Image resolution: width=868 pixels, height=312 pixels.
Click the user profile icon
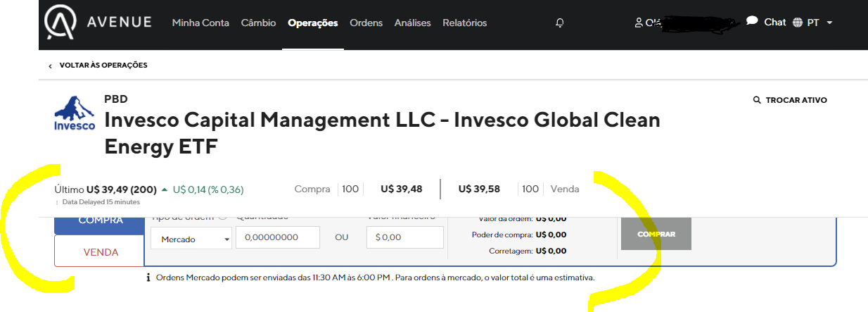639,23
